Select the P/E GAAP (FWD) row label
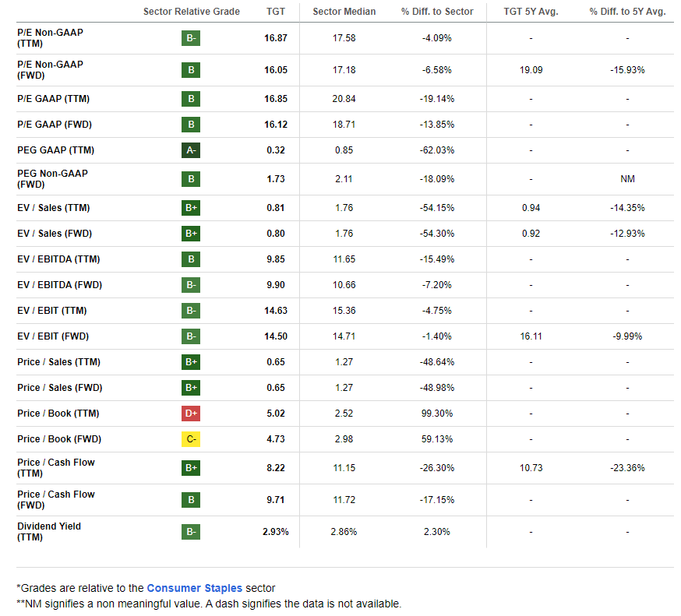The width and height of the screenshot is (681, 616). (55, 125)
